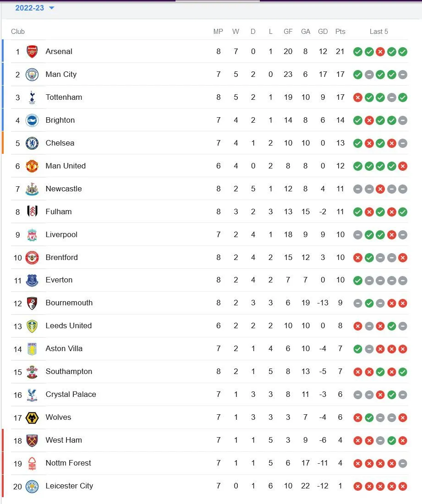Open the Newcastle team link
The image size is (422, 504).
(x=64, y=189)
